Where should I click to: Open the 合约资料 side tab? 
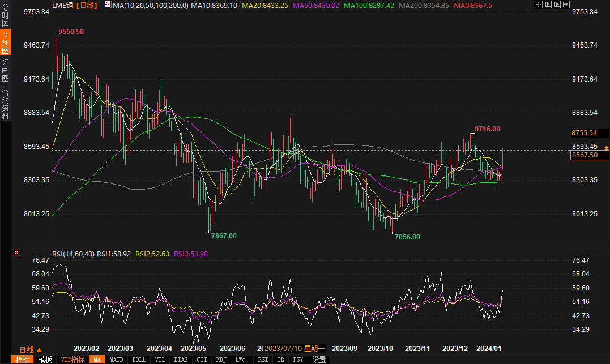[5, 104]
